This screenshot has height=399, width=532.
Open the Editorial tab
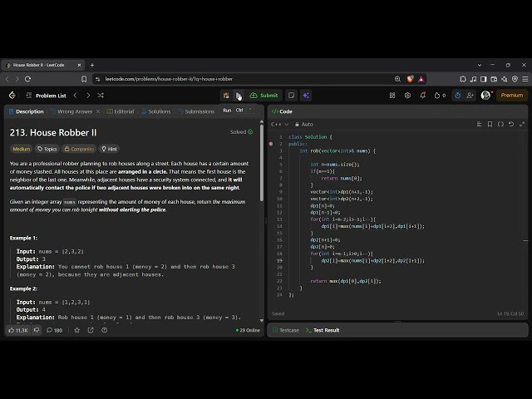coord(121,111)
